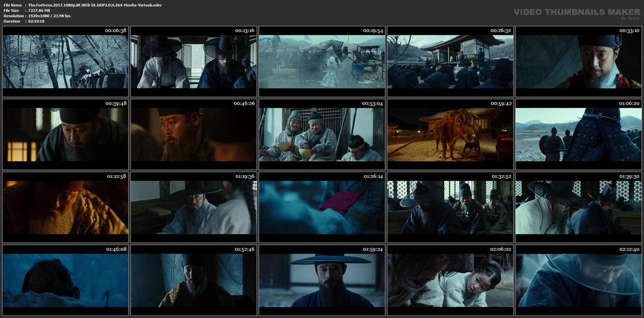This screenshot has width=644, height=318.
Task: Click the frame at 01:26:14
Action: [322, 207]
